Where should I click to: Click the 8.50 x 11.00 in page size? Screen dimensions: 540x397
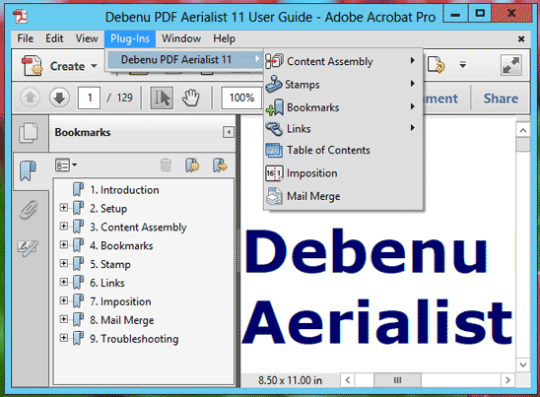pyautogui.click(x=290, y=380)
